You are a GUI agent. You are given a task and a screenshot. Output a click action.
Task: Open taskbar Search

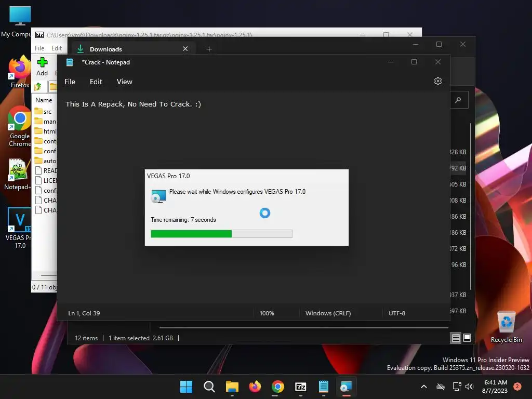click(x=209, y=387)
